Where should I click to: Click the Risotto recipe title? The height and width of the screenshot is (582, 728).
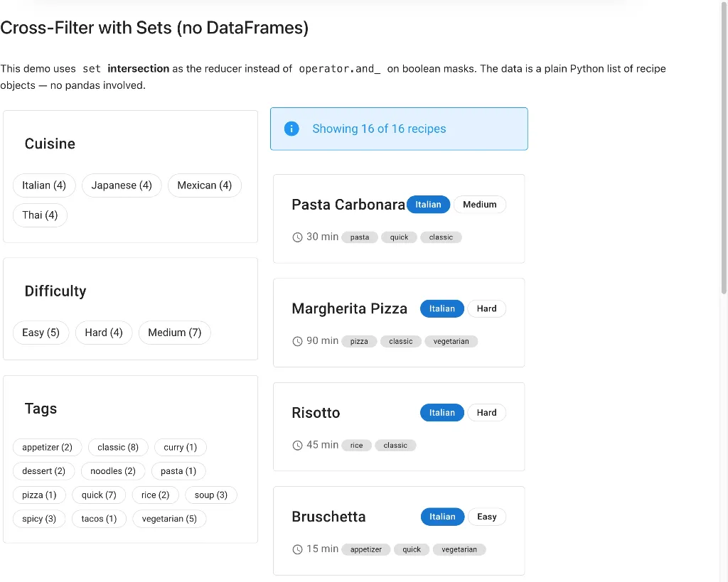point(316,413)
